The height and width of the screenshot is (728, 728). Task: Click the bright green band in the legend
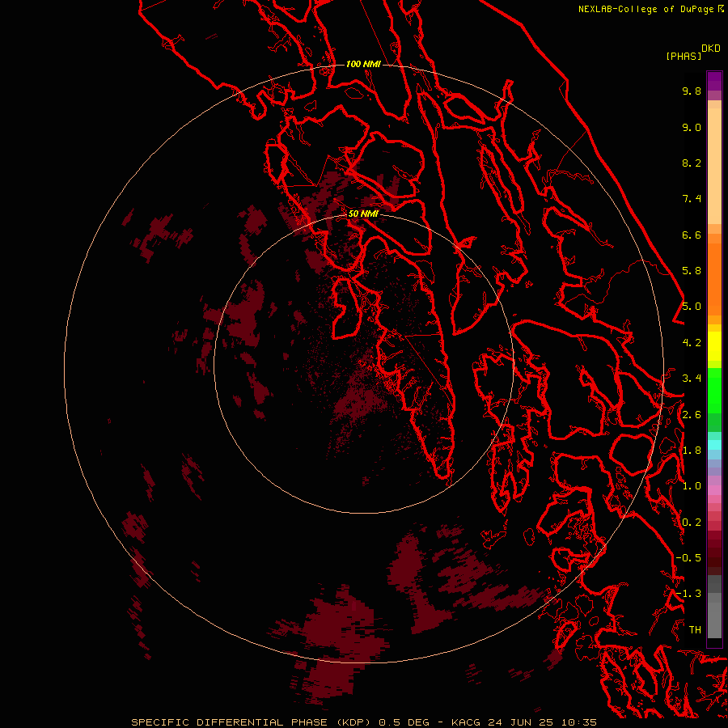[714, 391]
